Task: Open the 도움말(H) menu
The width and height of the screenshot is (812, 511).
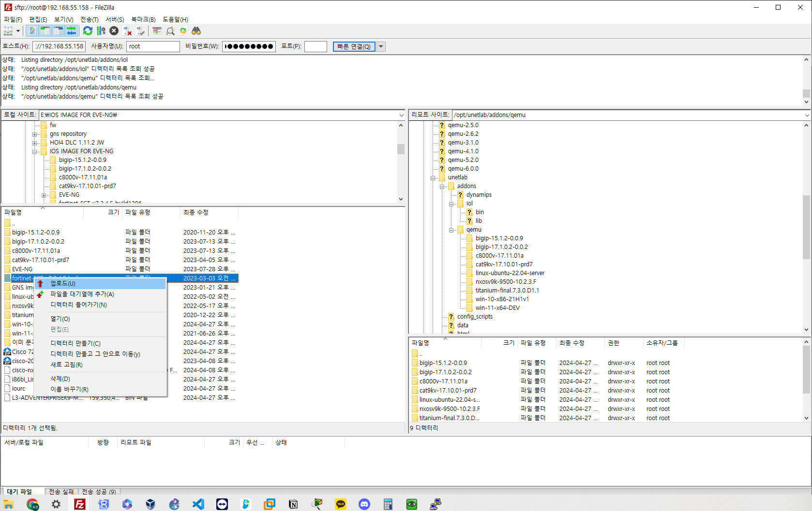Action: (x=175, y=19)
